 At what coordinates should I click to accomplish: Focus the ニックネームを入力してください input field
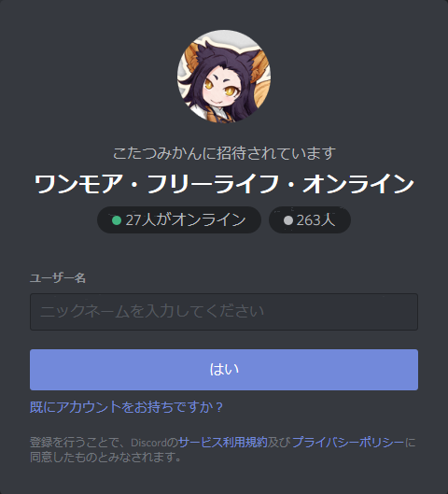click(224, 312)
